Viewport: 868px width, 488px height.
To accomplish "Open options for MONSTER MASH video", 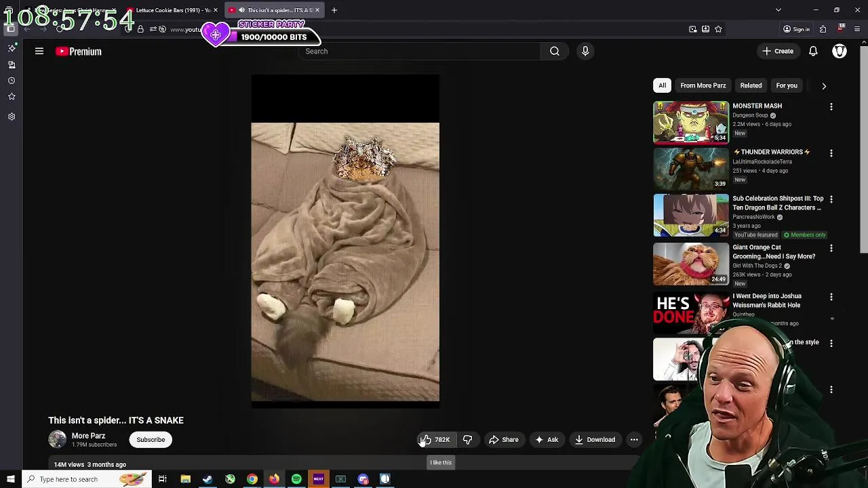I will coord(831,107).
